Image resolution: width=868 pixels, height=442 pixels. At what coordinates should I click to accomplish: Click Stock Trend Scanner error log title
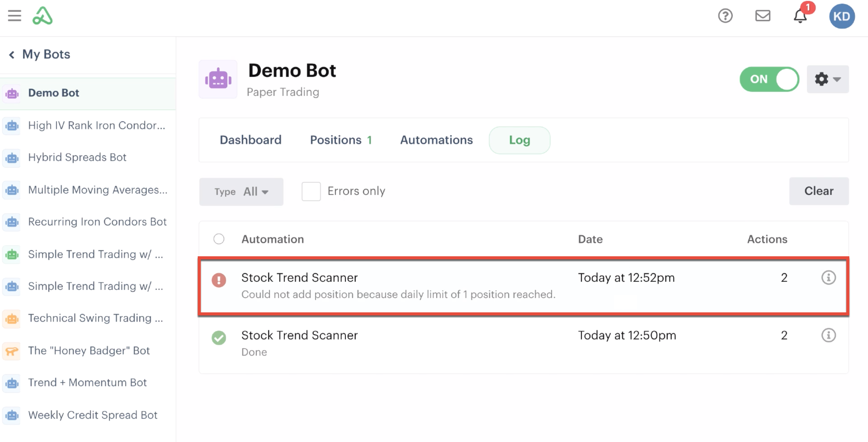tap(299, 278)
